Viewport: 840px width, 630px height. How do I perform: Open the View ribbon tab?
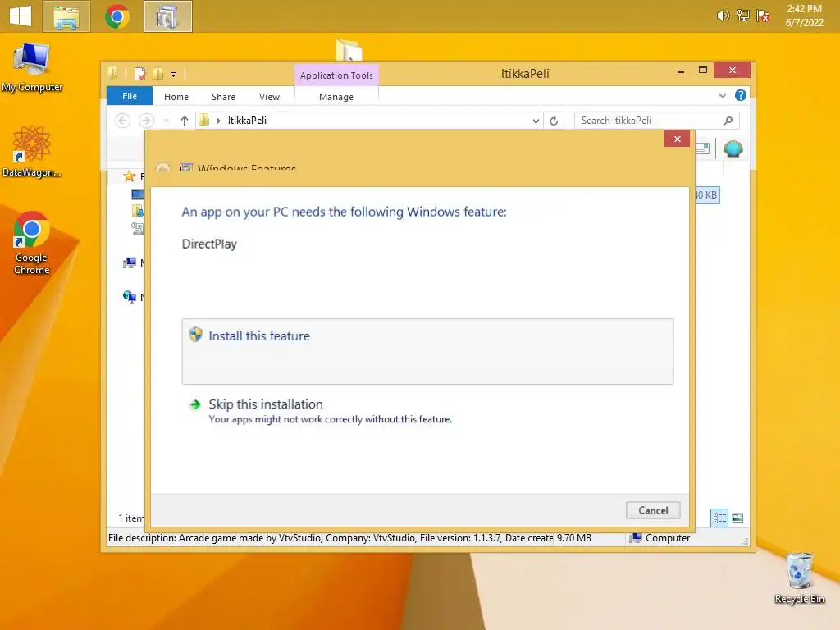(269, 97)
